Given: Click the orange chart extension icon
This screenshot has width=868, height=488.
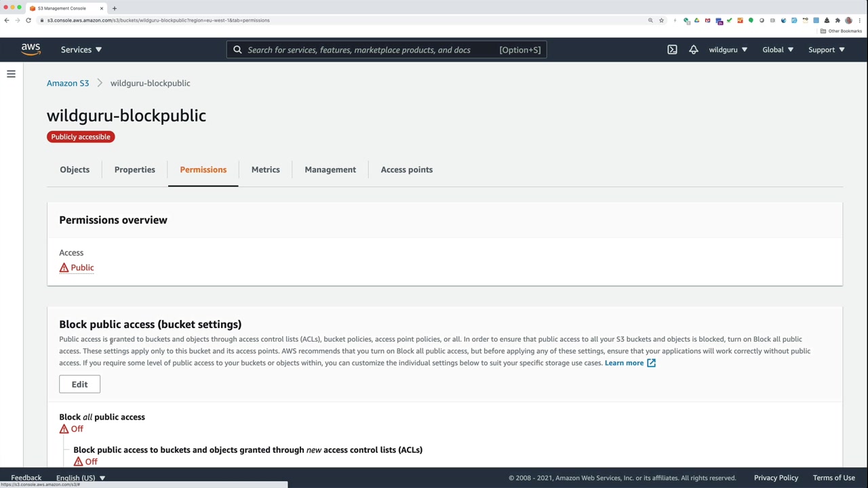Looking at the screenshot, I should 740,20.
